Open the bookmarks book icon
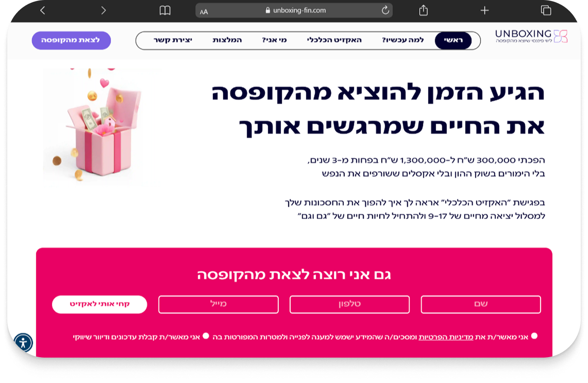The height and width of the screenshot is (383, 588). click(x=165, y=10)
